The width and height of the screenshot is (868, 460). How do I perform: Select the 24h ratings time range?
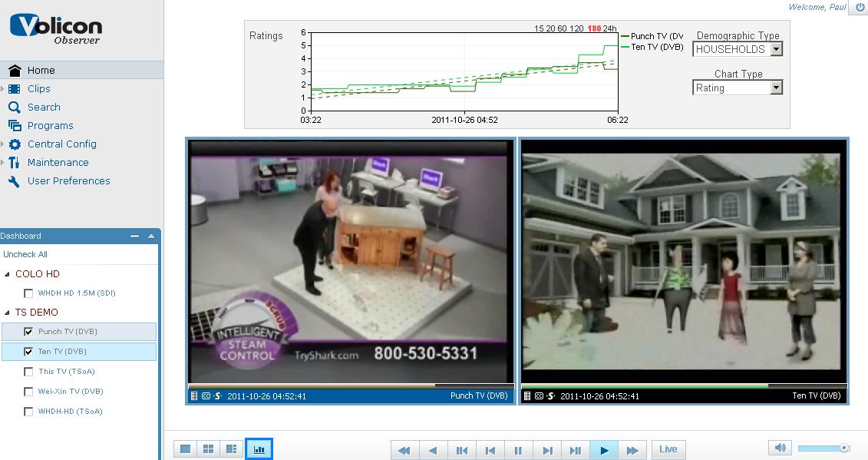point(610,28)
